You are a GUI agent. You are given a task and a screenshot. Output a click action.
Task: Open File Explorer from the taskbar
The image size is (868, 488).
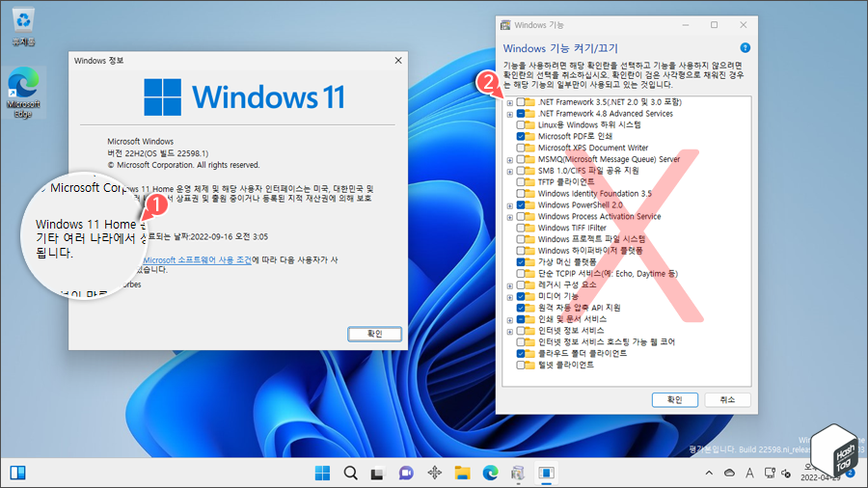(x=462, y=473)
